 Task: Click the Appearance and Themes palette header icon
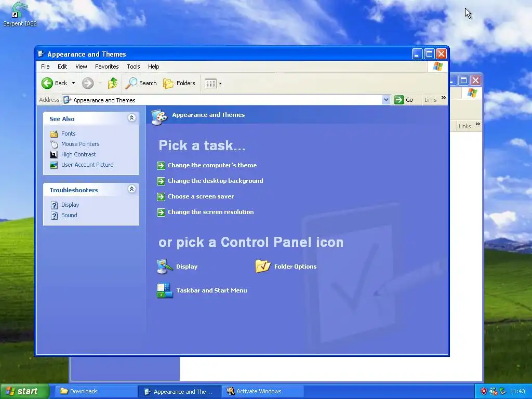pyautogui.click(x=159, y=117)
